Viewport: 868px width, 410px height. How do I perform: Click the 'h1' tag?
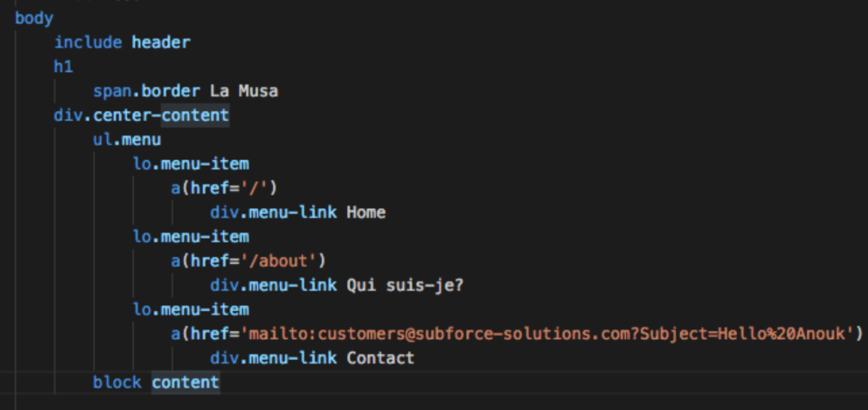(64, 67)
